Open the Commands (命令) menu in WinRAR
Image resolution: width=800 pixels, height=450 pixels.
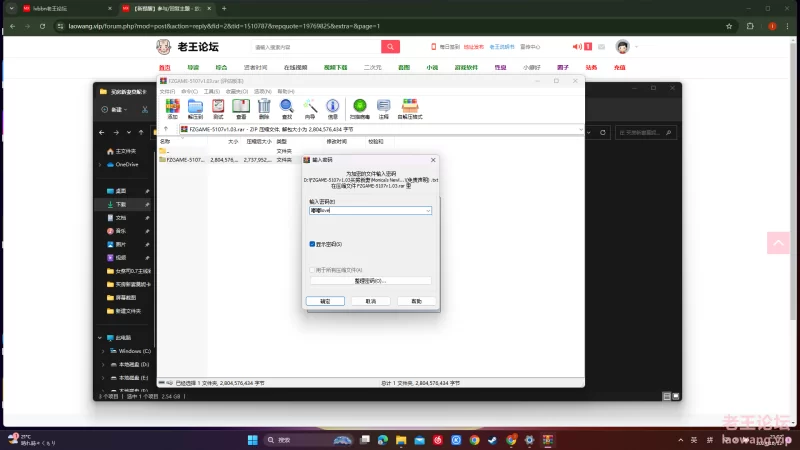pos(189,91)
